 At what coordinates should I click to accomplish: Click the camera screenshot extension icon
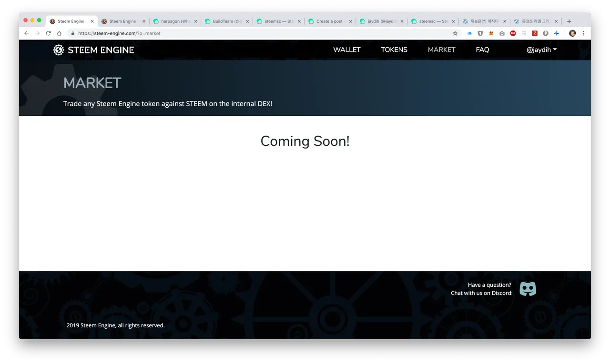click(502, 33)
